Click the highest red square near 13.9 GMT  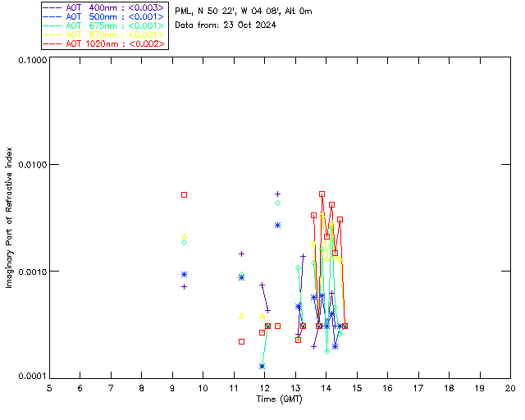322,194
